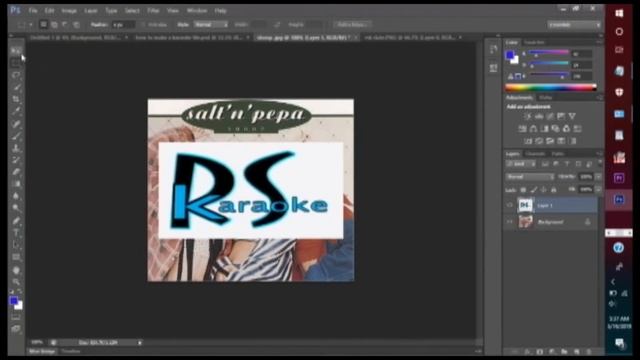Open Premiere Pro from the taskbar
640x360 pixels.
[x=619, y=178]
